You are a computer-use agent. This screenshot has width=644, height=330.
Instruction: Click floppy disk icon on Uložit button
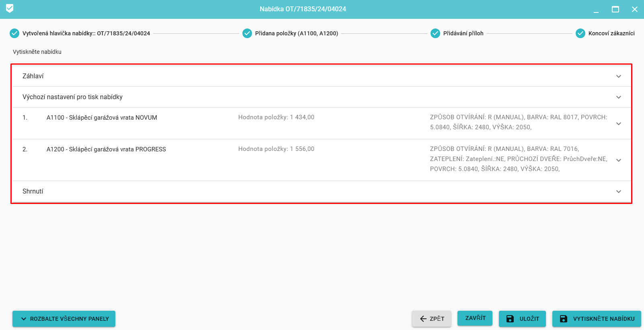pos(510,319)
